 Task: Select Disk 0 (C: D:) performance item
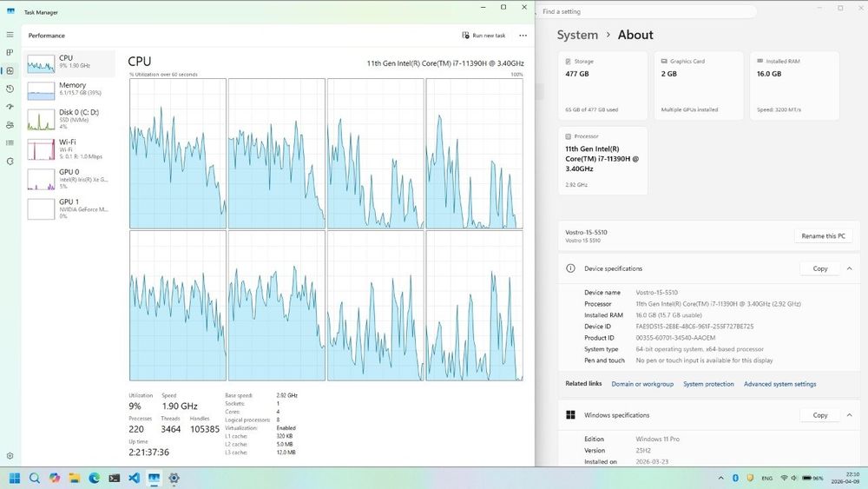click(69, 118)
